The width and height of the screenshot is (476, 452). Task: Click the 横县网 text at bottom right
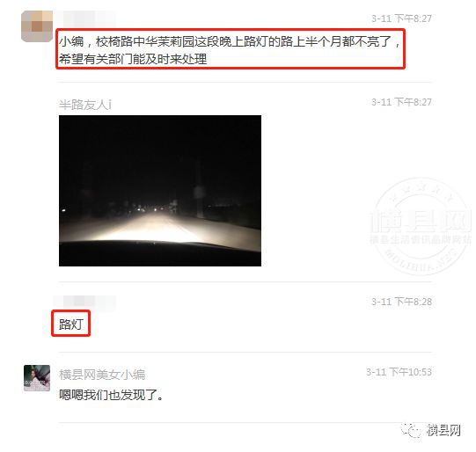tap(443, 431)
